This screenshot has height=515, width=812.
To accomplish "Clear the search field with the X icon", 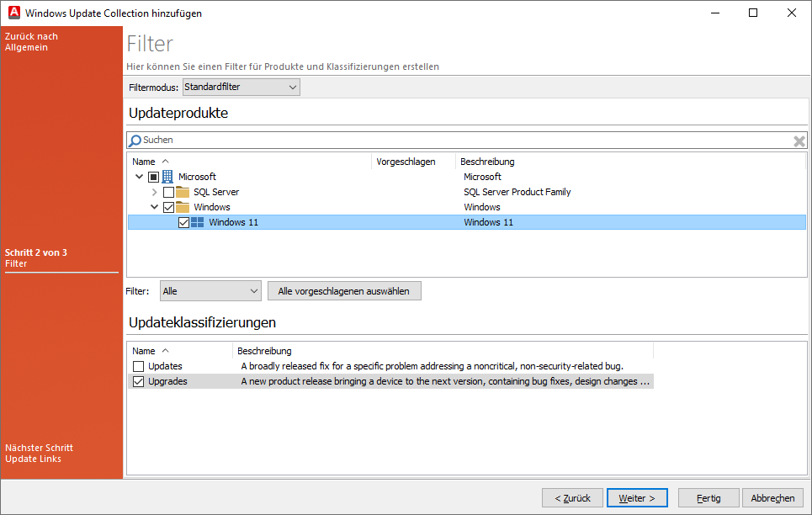I will coord(799,141).
